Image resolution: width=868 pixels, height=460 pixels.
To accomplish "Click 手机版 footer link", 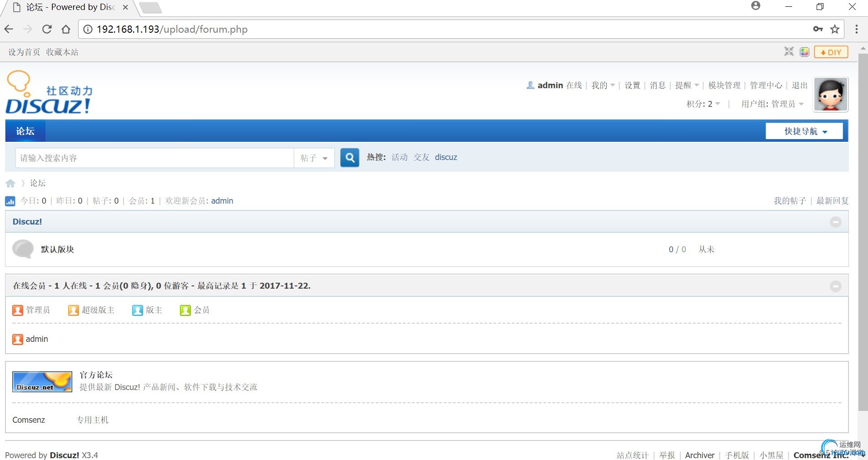I will 737,455.
